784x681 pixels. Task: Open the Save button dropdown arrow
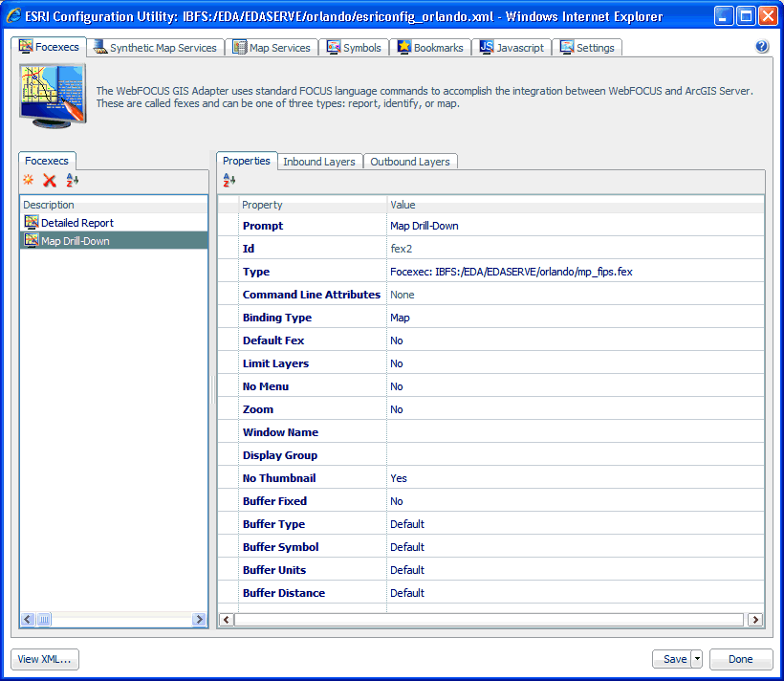tap(697, 659)
